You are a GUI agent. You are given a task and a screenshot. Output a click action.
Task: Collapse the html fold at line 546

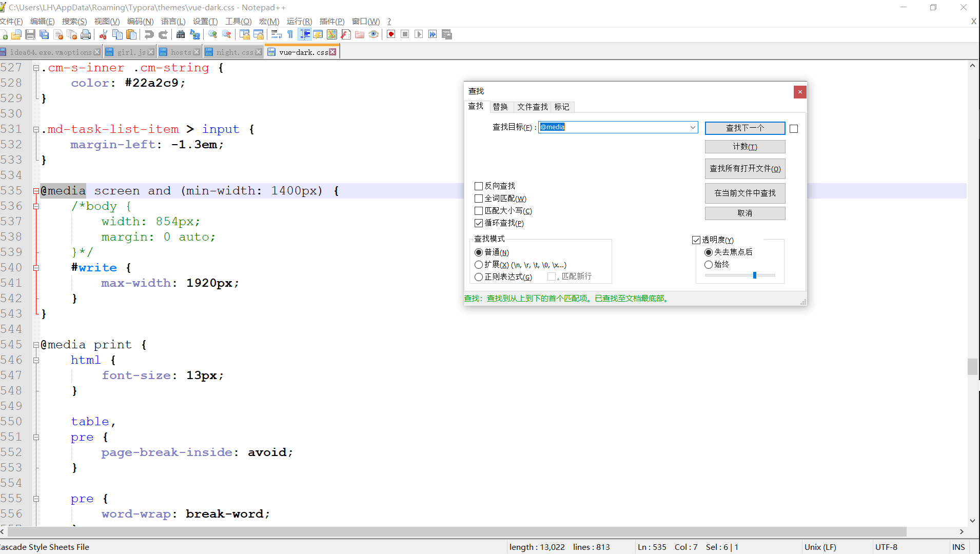[36, 360]
